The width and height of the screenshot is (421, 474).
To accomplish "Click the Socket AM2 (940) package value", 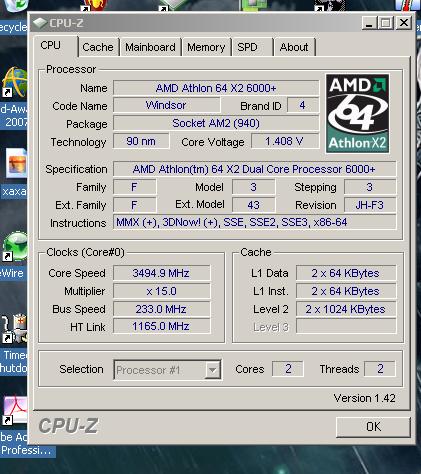I will pos(216,123).
